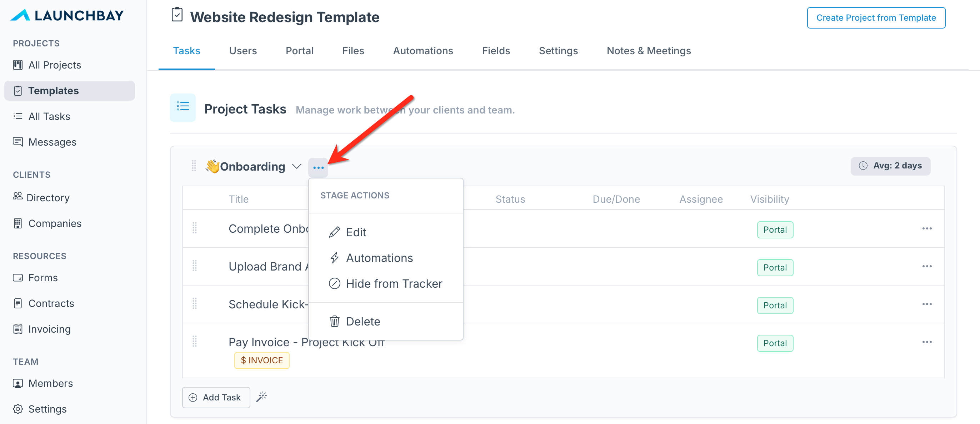Click the drag handle next to Onboarding stage
This screenshot has height=424, width=980.
194,166
